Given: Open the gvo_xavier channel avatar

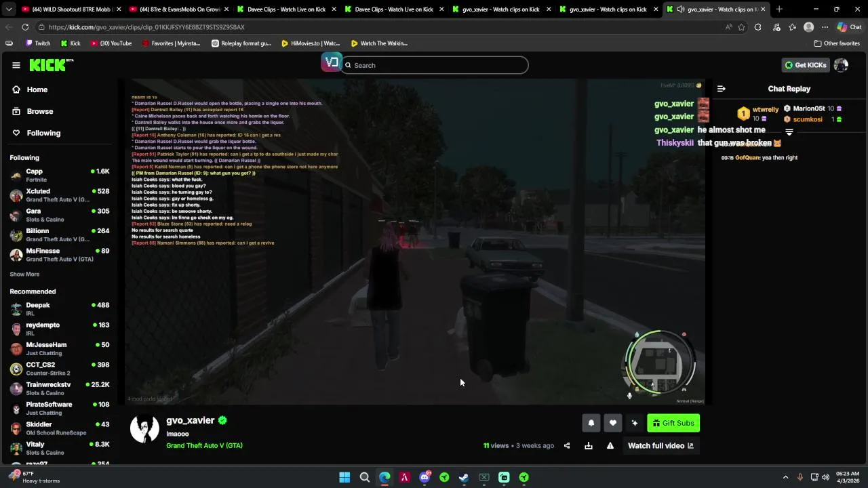Looking at the screenshot, I should coord(144,428).
